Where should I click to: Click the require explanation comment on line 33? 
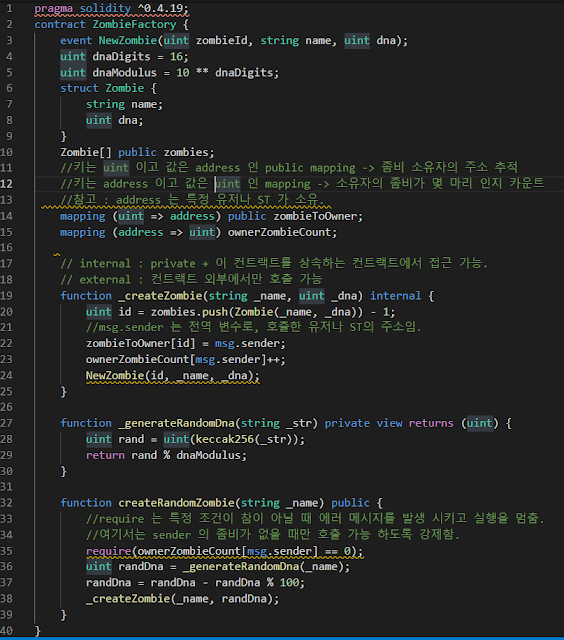(315, 518)
